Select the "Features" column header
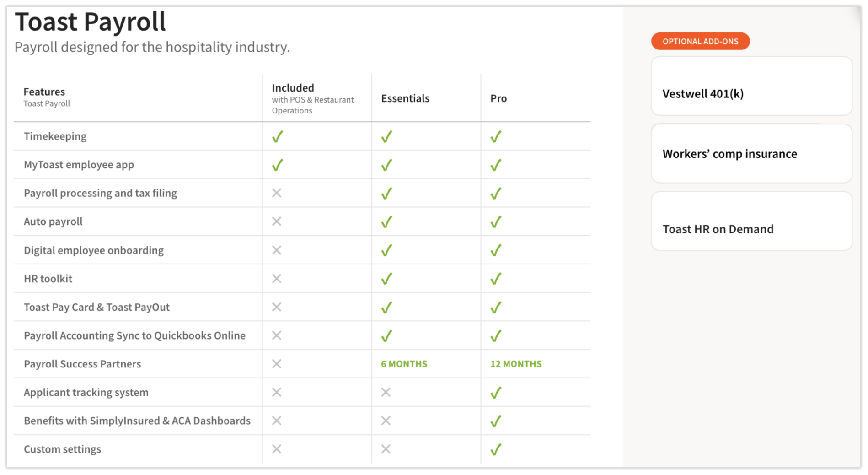Screen dimensions: 868x475 pos(44,92)
